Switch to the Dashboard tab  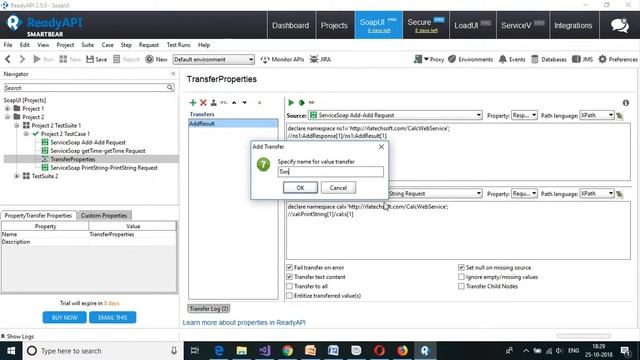tap(291, 25)
